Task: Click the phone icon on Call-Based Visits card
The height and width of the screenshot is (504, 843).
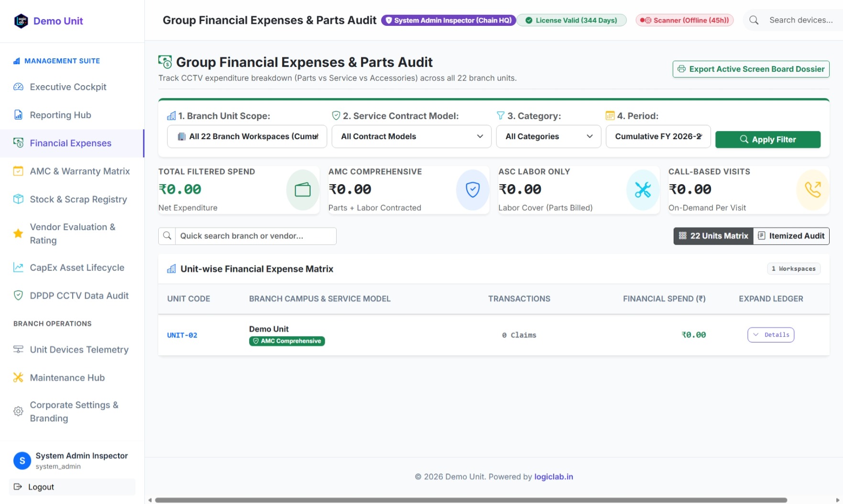Action: [812, 190]
